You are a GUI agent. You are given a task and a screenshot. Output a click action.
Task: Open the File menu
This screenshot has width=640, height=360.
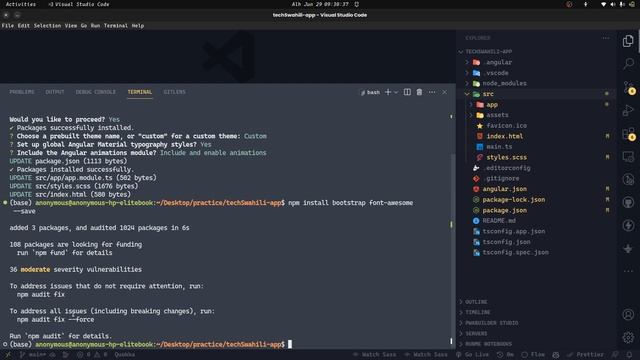tap(7, 25)
